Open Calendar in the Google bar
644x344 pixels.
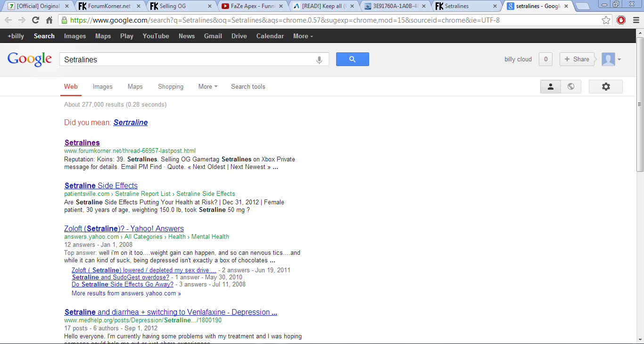[270, 36]
